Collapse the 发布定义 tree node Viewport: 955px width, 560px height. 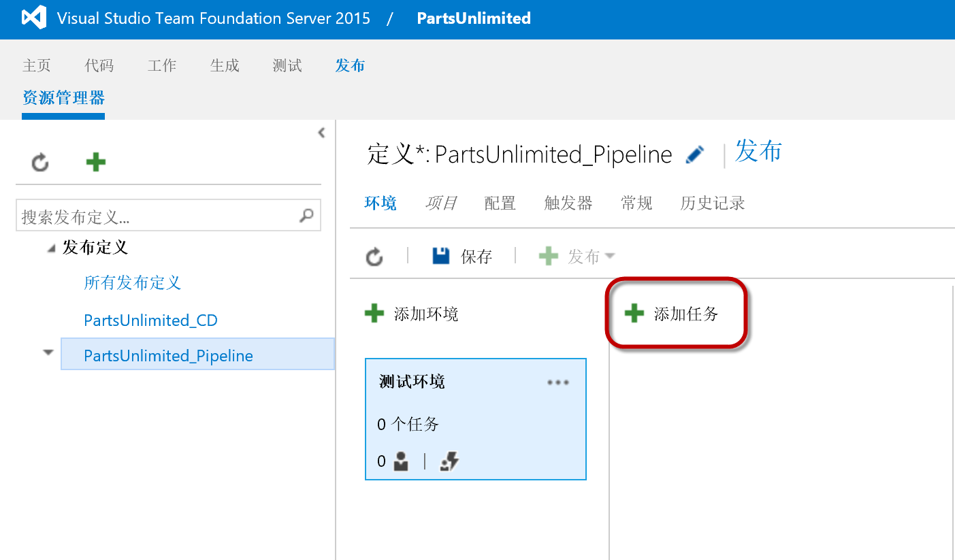pos(52,249)
